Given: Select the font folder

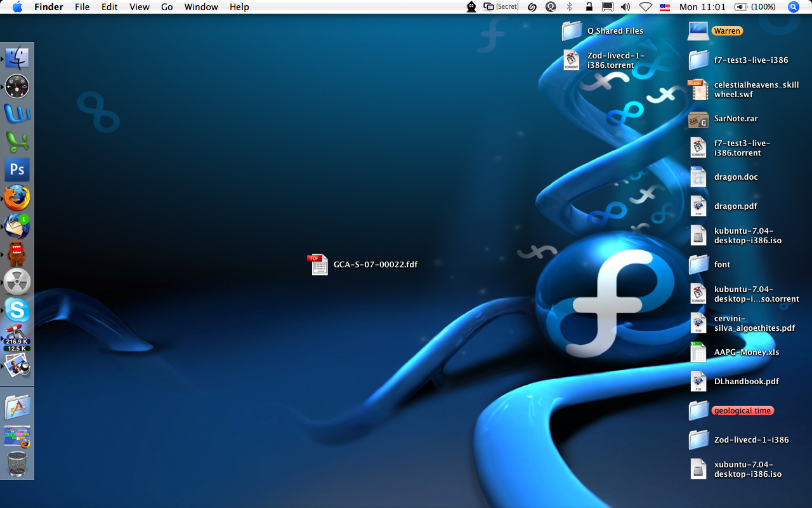Looking at the screenshot, I should (709, 264).
